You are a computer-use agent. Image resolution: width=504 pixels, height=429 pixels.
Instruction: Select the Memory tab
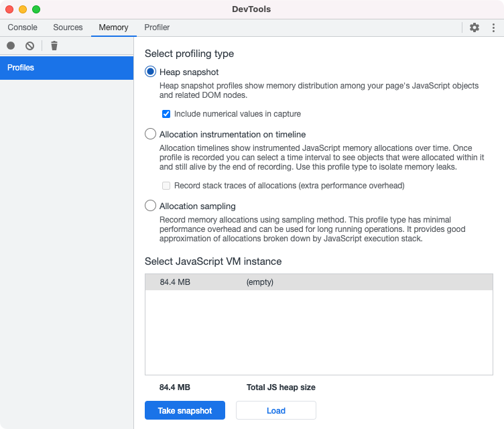pos(113,27)
